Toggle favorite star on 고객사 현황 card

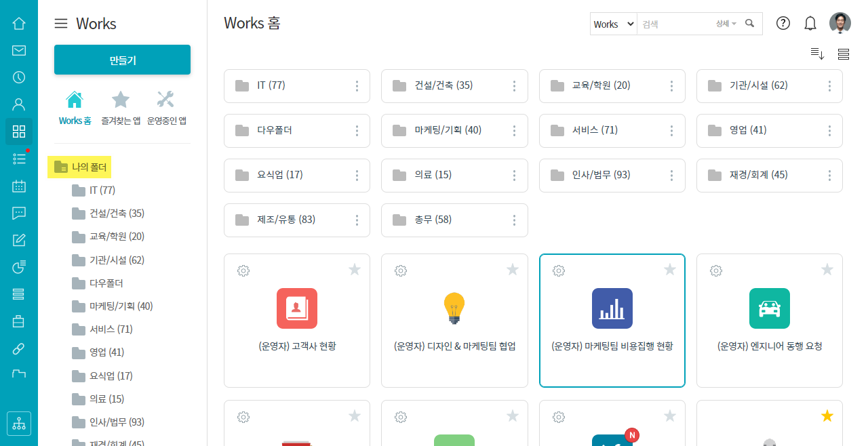(x=355, y=270)
